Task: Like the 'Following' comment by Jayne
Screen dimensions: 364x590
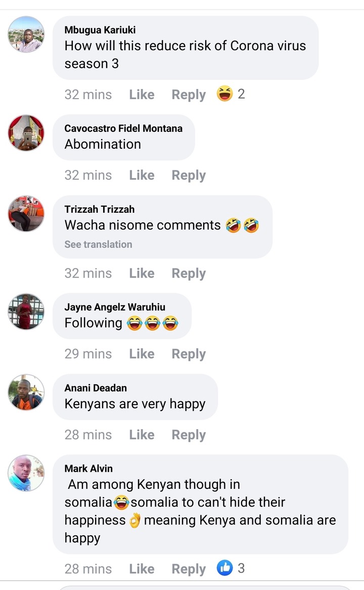Action: pyautogui.click(x=142, y=354)
